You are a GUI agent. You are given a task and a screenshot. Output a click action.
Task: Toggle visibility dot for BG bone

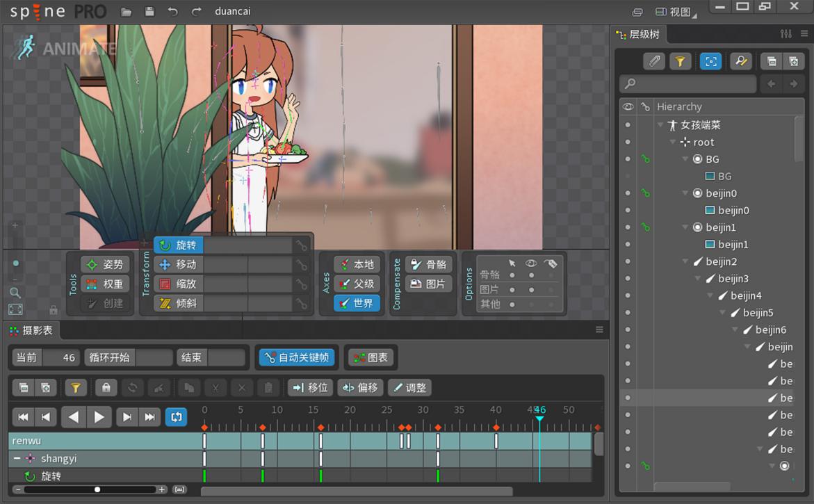pyautogui.click(x=628, y=159)
